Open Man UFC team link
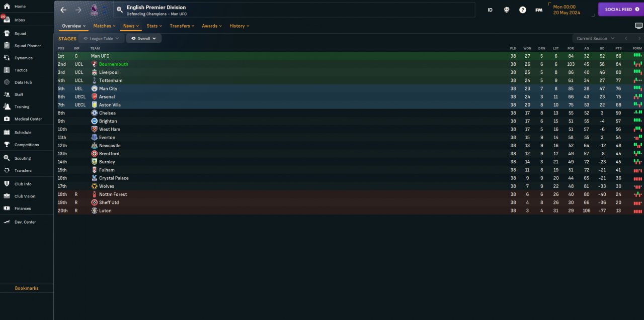This screenshot has width=644, height=320. click(100, 56)
